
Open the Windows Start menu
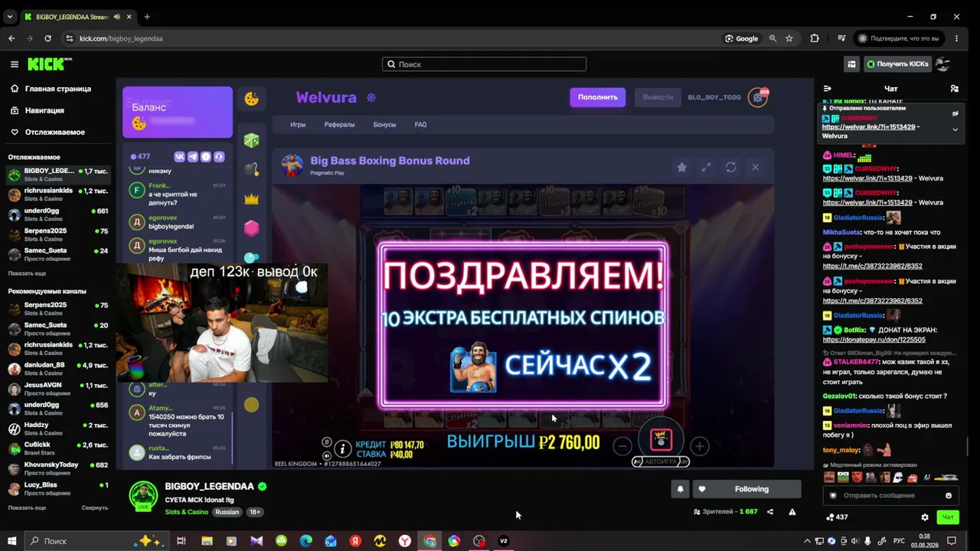[x=11, y=541]
